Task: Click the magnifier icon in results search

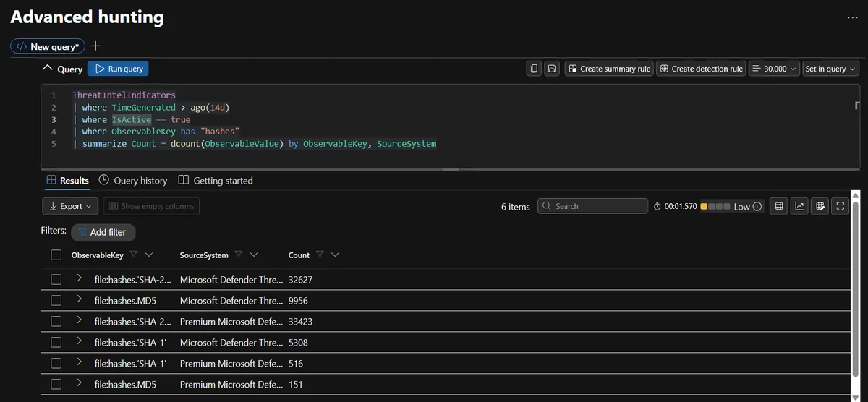Action: point(548,206)
